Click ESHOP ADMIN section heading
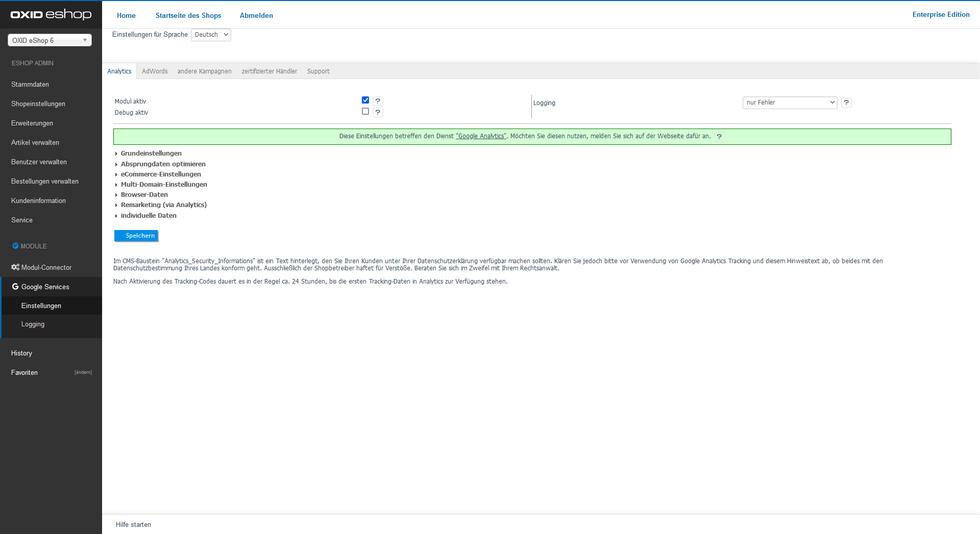This screenshot has height=534, width=980. pos(33,63)
